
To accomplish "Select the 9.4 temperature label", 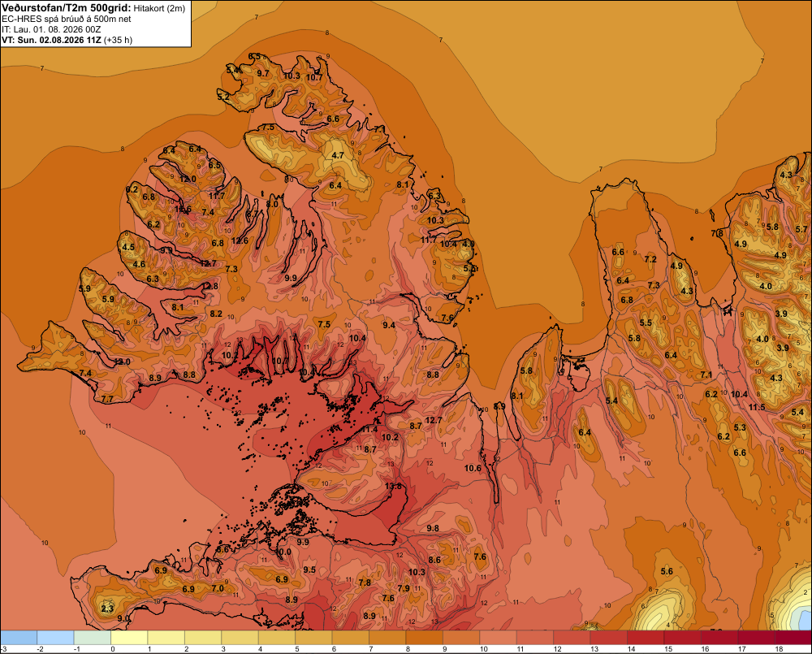I will coord(389,325).
